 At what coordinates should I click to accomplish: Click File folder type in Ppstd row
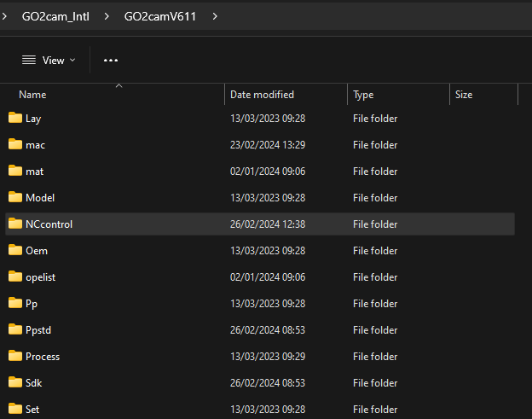coord(375,330)
